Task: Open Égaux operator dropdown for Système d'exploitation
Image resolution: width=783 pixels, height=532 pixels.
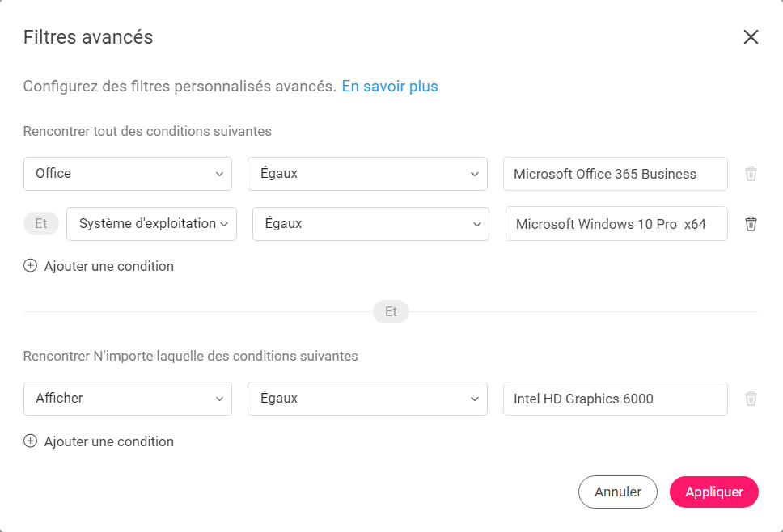Action: coord(370,224)
